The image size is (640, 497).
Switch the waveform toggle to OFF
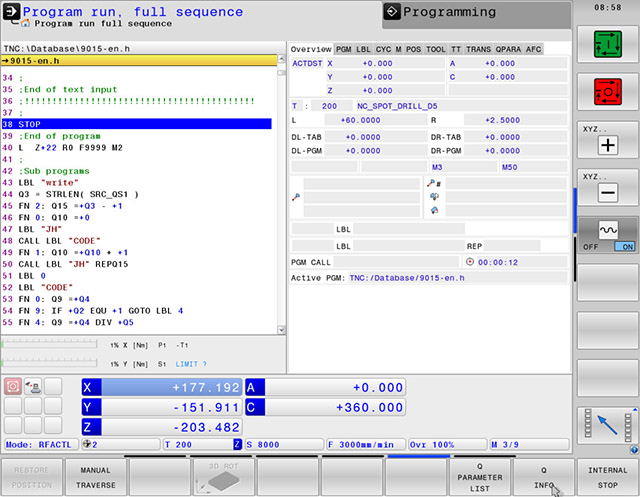point(590,247)
